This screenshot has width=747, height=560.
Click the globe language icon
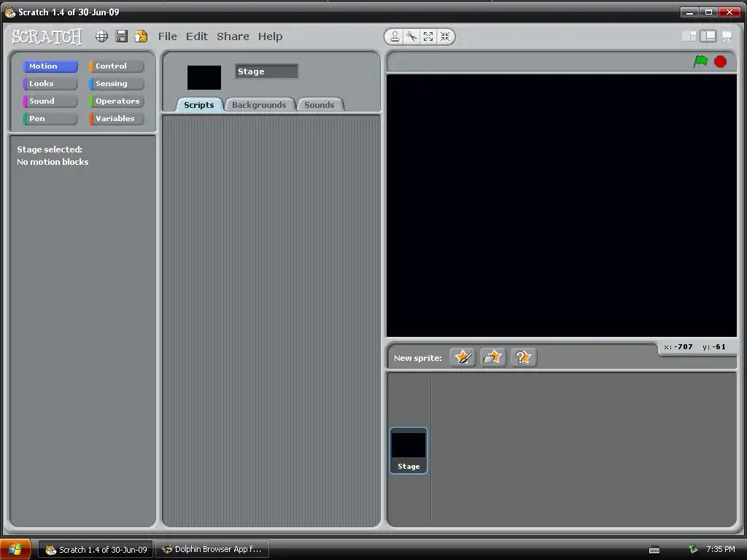coord(101,36)
